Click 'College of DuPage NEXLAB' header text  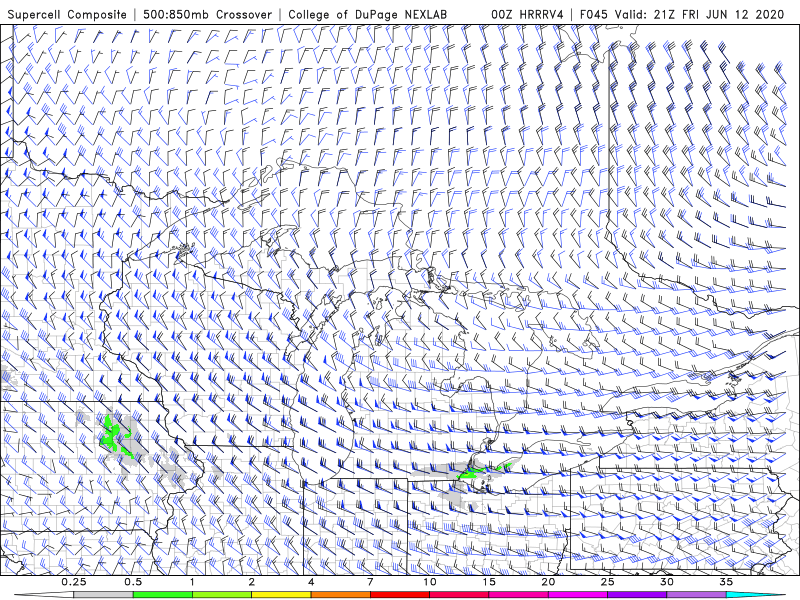click(x=367, y=15)
